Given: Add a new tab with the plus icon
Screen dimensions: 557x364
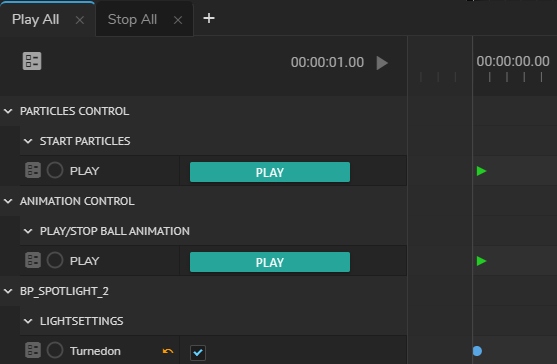Looking at the screenshot, I should point(209,18).
